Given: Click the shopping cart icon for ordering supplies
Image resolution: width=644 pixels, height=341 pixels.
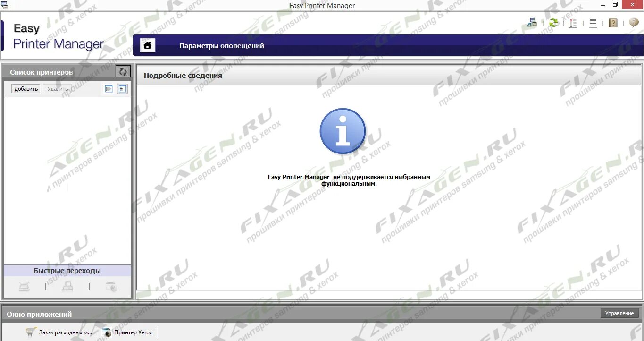Looking at the screenshot, I should click(x=31, y=332).
